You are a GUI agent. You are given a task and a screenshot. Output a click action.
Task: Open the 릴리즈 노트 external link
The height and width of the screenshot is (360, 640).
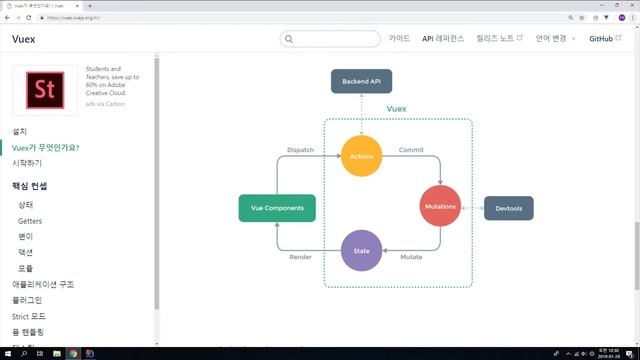tap(499, 38)
